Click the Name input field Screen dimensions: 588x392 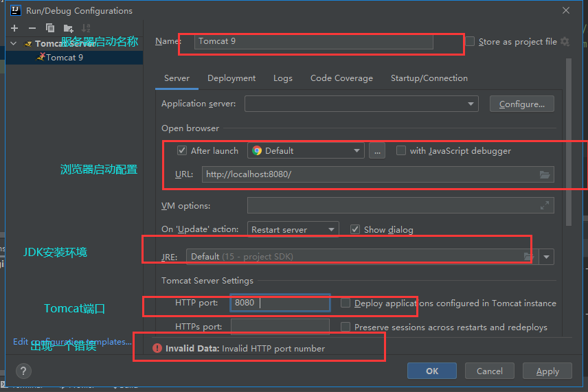314,41
